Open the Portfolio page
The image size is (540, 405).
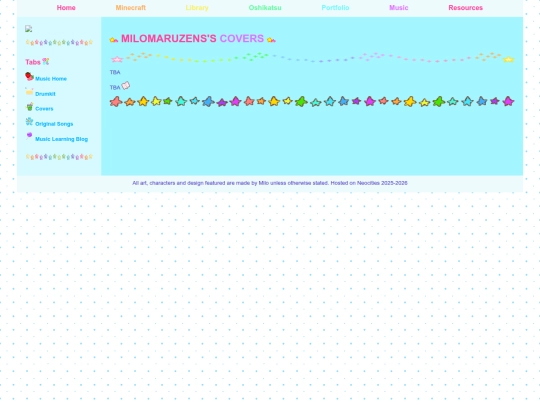click(x=335, y=8)
